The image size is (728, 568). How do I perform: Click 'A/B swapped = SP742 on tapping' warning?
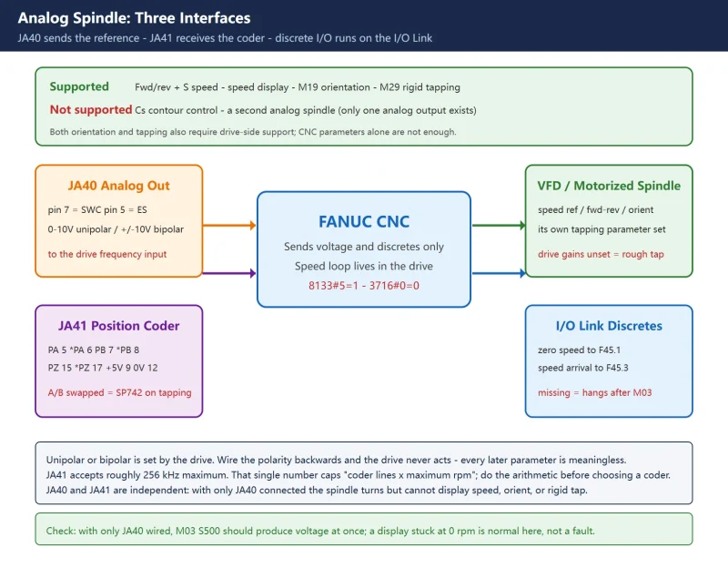119,392
